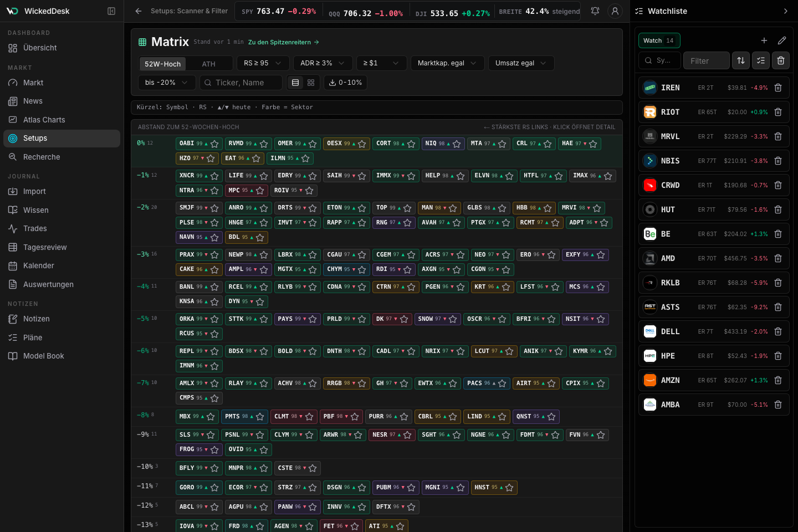Click the 0-10% export button

(x=345, y=83)
